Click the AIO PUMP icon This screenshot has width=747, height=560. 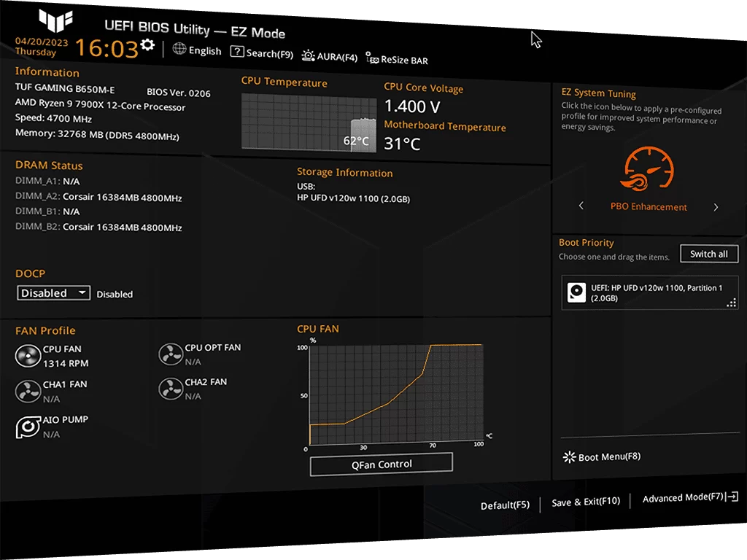pyautogui.click(x=28, y=427)
